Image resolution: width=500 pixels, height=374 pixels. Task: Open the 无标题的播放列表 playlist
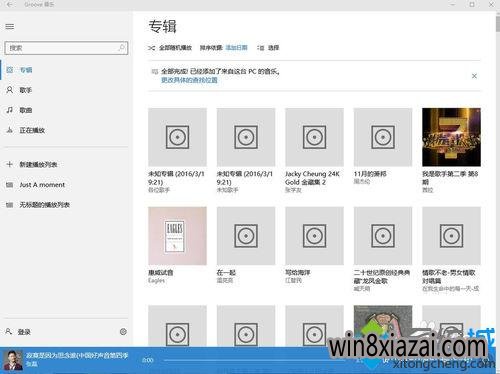65,205
